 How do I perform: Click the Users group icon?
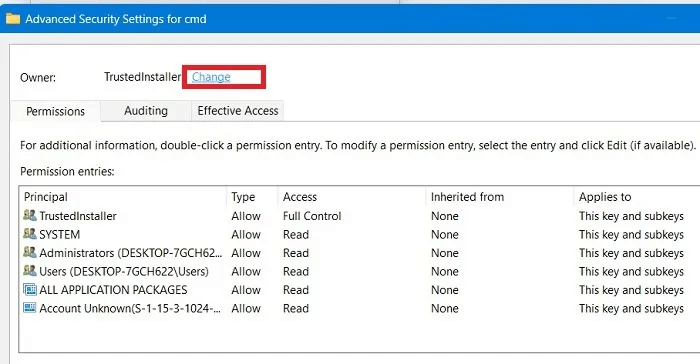point(30,271)
